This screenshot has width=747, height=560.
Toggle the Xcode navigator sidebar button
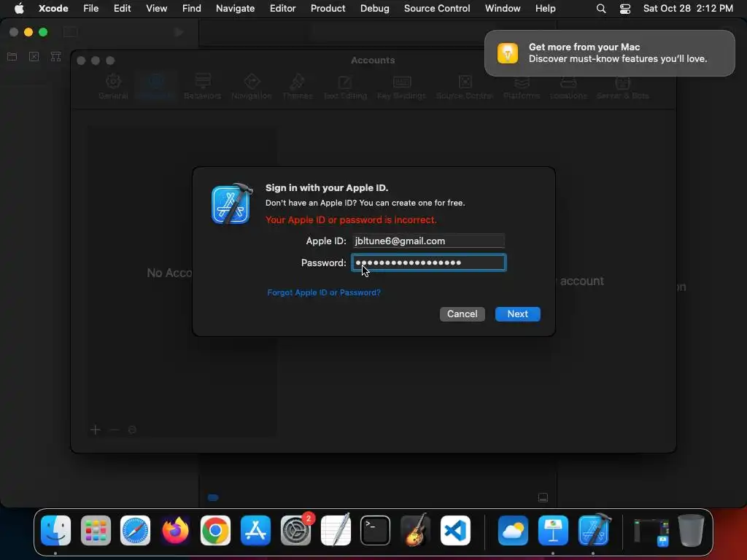coord(71,32)
